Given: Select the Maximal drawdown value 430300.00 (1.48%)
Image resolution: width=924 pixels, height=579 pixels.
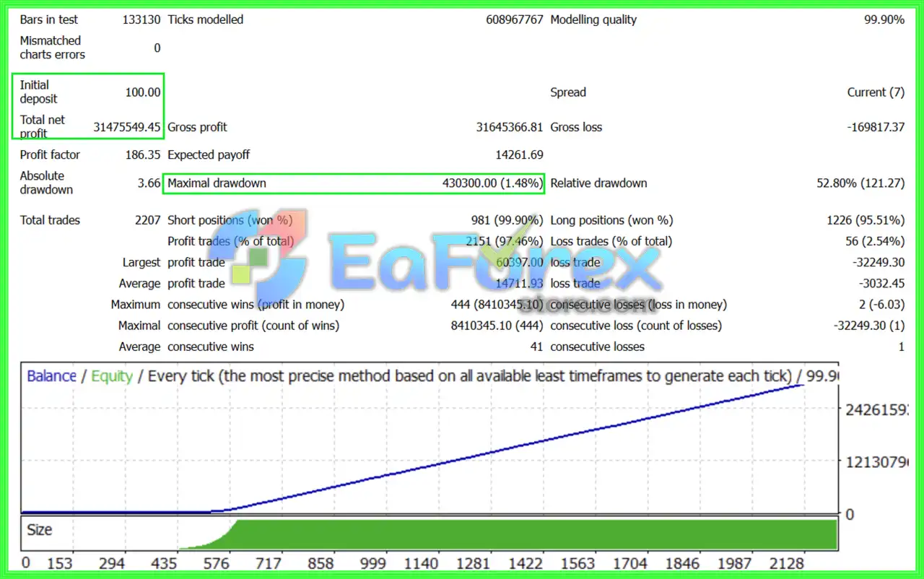Looking at the screenshot, I should tap(492, 183).
